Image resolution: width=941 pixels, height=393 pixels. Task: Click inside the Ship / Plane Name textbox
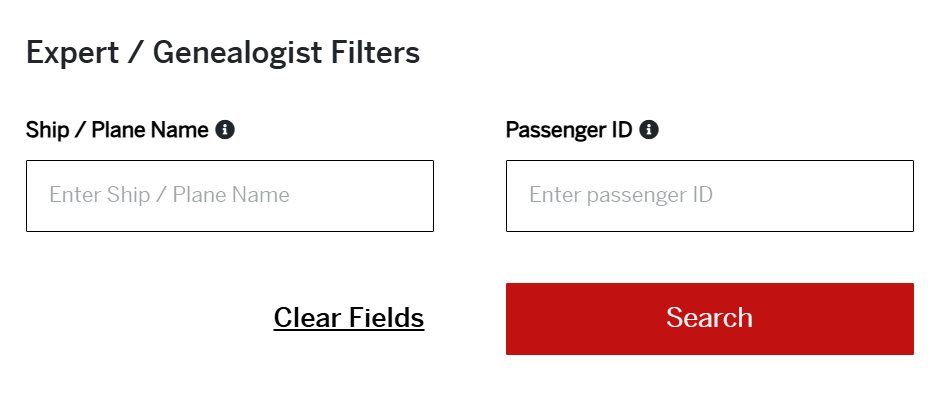pos(230,196)
